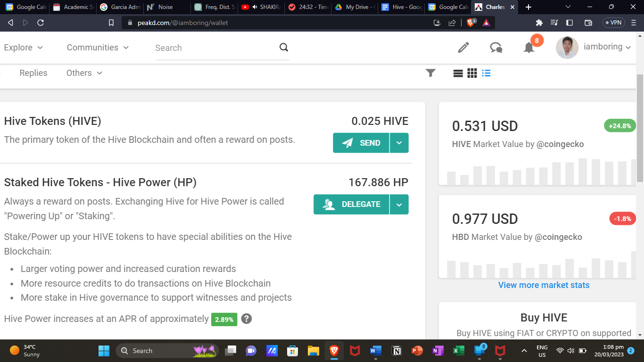The width and height of the screenshot is (644, 362).
Task: Open Microsoft Word from the taskbar
Action: pyautogui.click(x=375, y=351)
